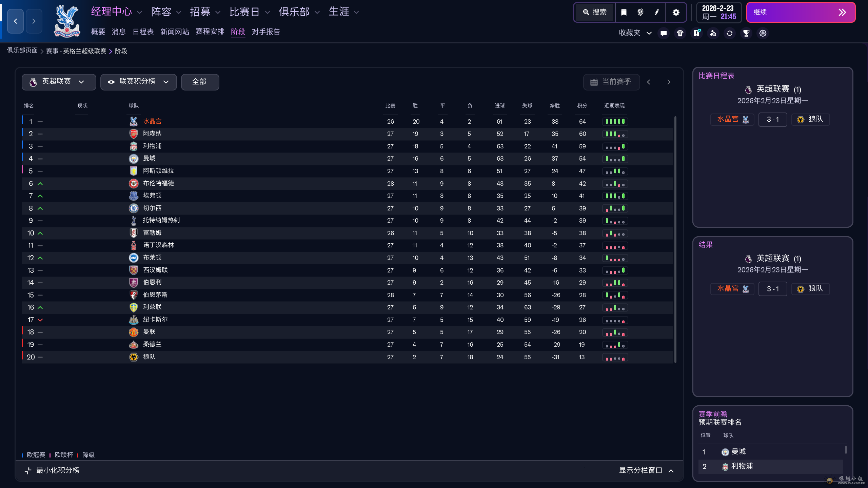Open the settings gear icon
Viewport: 868px width, 488px height.
point(676,13)
